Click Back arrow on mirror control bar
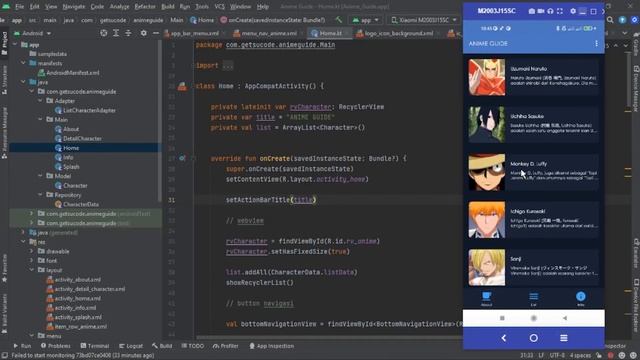This screenshot has height=360, width=640. [504, 338]
